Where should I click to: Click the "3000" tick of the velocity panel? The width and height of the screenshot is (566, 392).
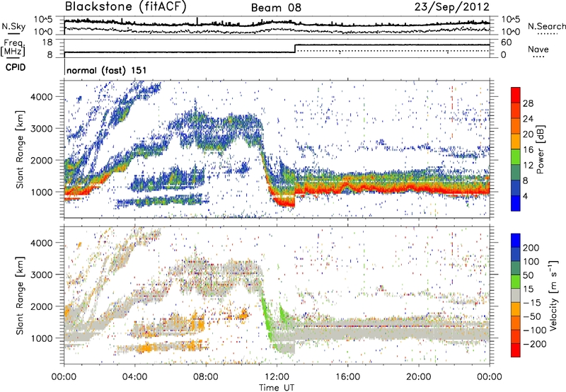[x=42, y=275]
